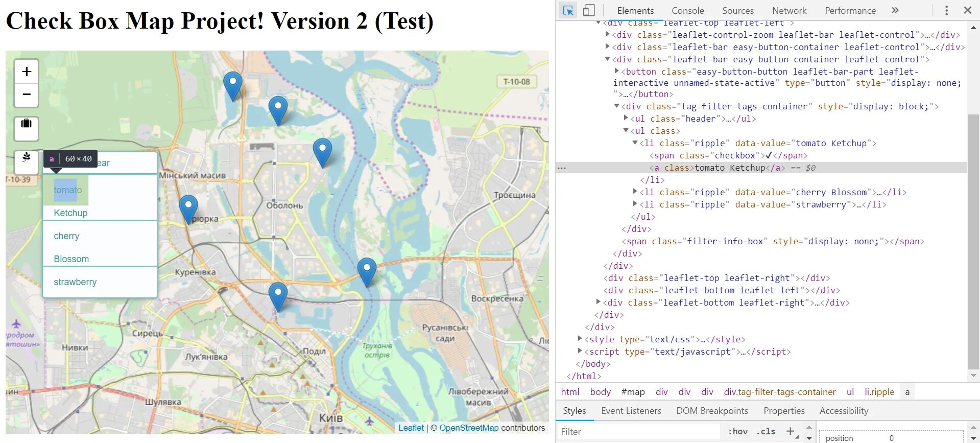Select the marker on the river bridge

pos(367,272)
